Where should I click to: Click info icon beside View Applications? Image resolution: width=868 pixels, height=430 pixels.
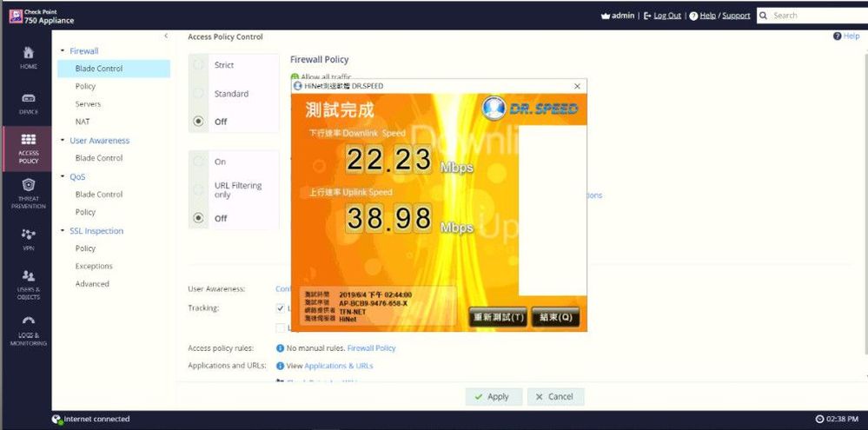pos(280,366)
